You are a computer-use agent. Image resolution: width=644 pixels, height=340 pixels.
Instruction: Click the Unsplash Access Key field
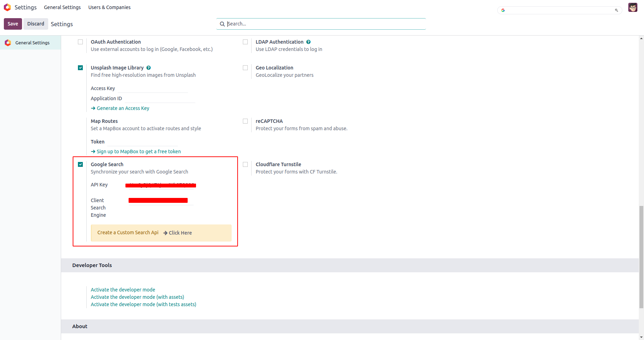coord(153,88)
